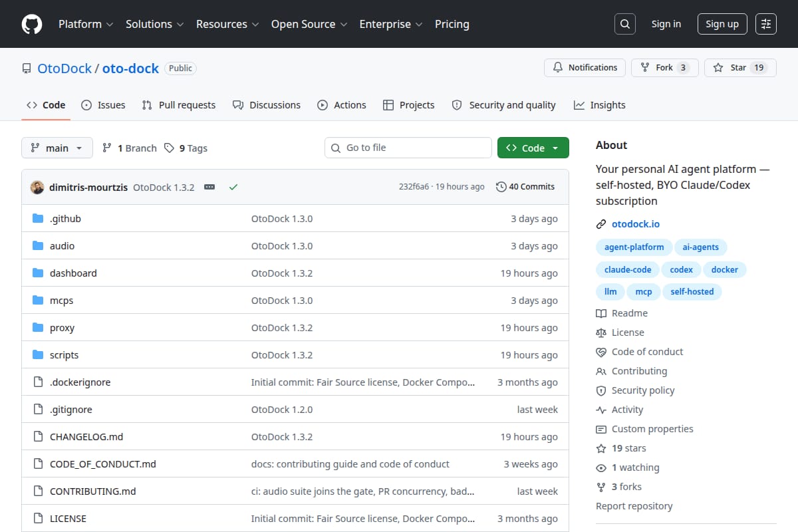Click Sign in
Viewport: 798px width, 532px height.
pyautogui.click(x=666, y=24)
